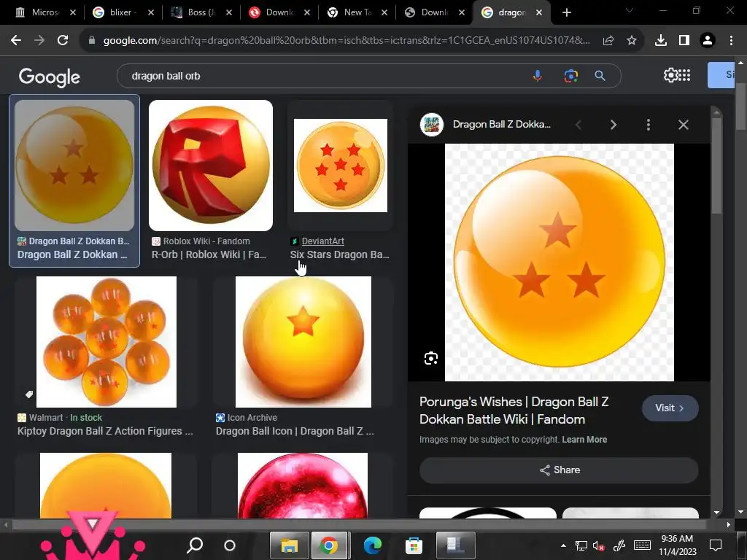Click the preview panel scrollbar down arrow
Screen dimensions: 747x560
pos(716,513)
